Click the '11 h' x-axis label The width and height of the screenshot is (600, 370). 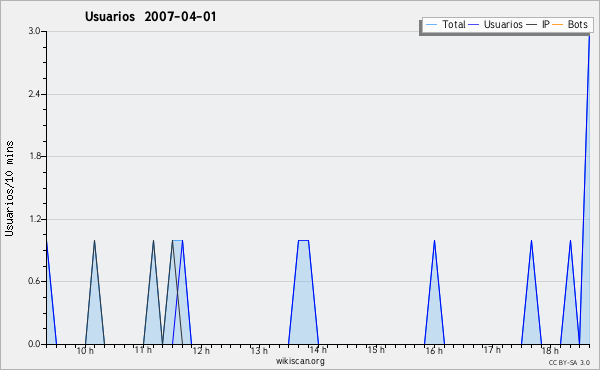click(x=143, y=350)
